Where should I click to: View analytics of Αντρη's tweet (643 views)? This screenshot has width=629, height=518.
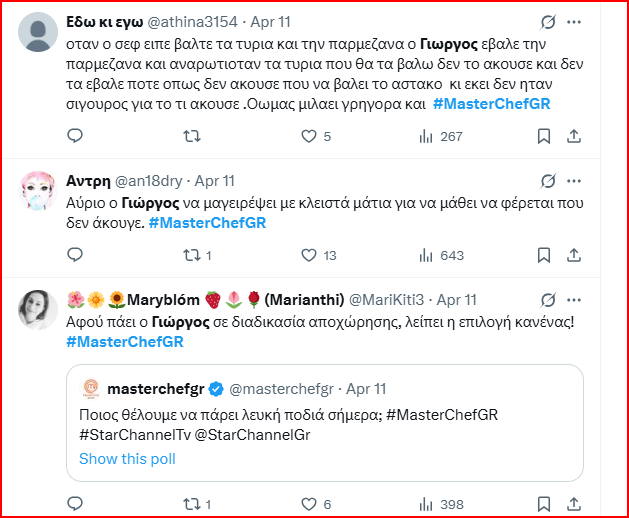423,255
